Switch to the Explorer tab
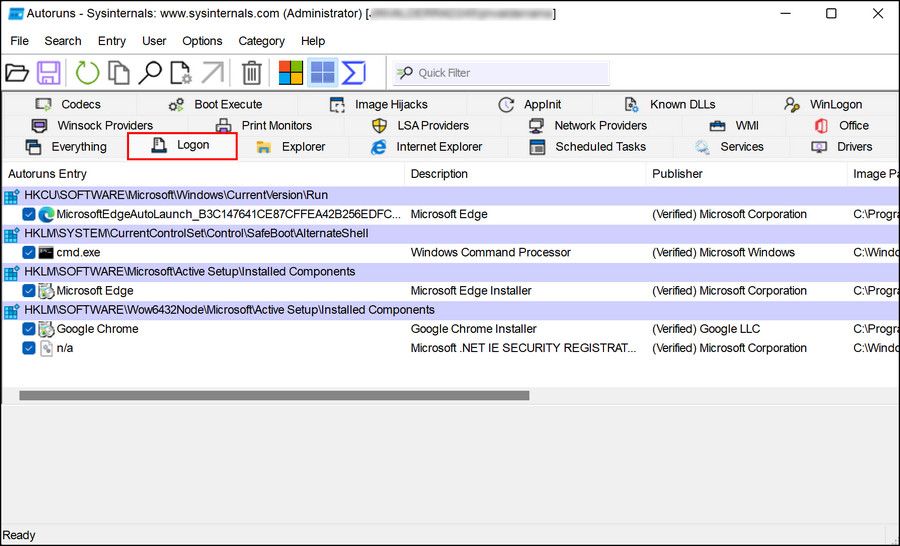The width and height of the screenshot is (900, 546). (291, 147)
